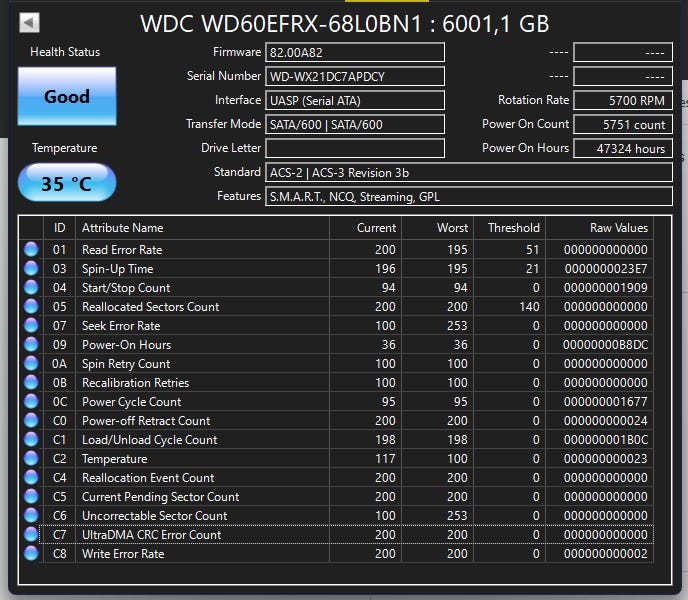The width and height of the screenshot is (688, 600).
Task: Select Current Pending Sector Count attribute name
Action: 161,497
